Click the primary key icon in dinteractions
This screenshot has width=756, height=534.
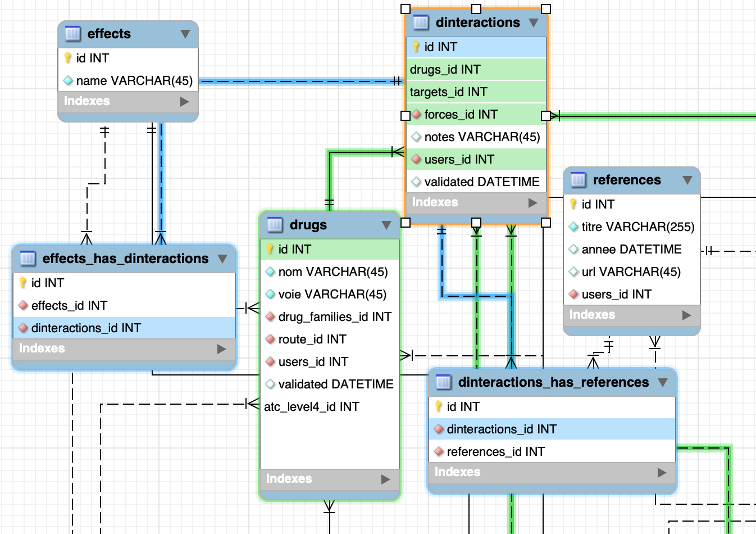(416, 47)
